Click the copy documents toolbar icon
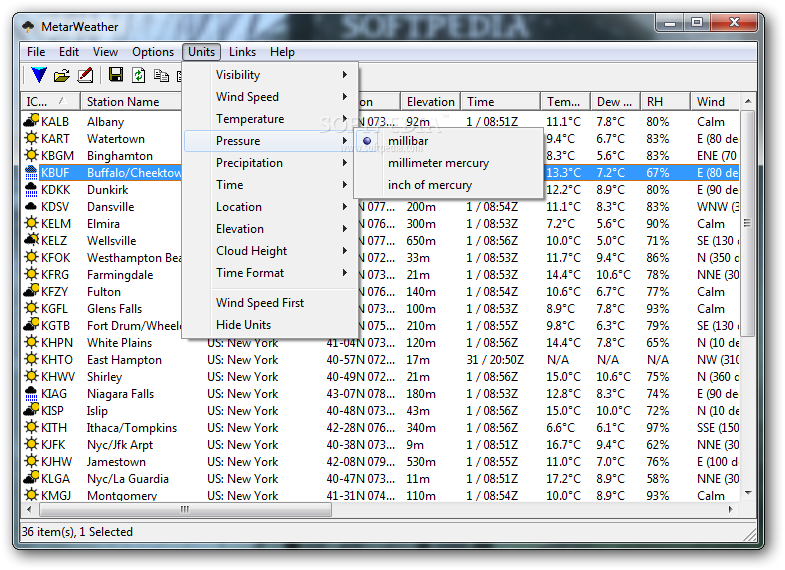 [x=161, y=75]
